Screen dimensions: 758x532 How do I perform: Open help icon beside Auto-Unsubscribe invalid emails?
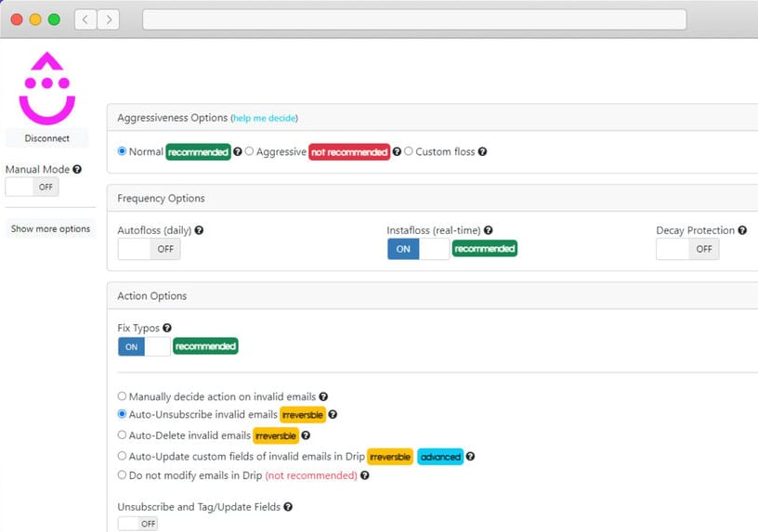[x=333, y=415]
